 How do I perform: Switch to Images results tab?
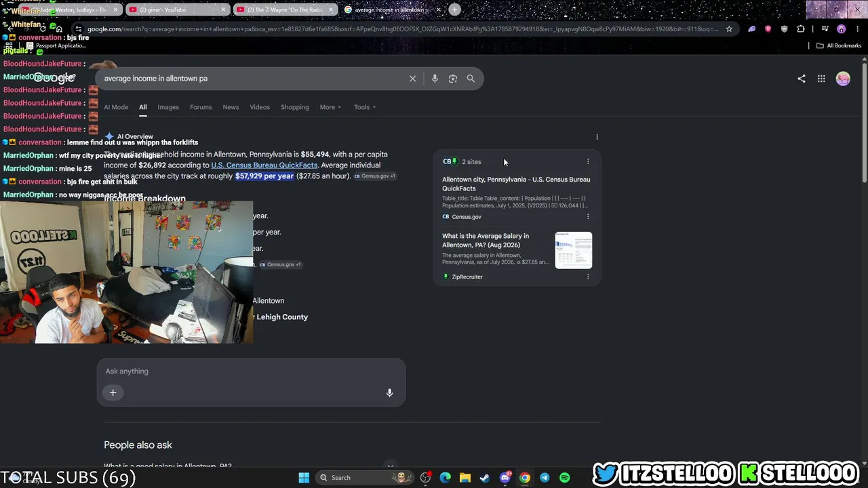pos(168,107)
